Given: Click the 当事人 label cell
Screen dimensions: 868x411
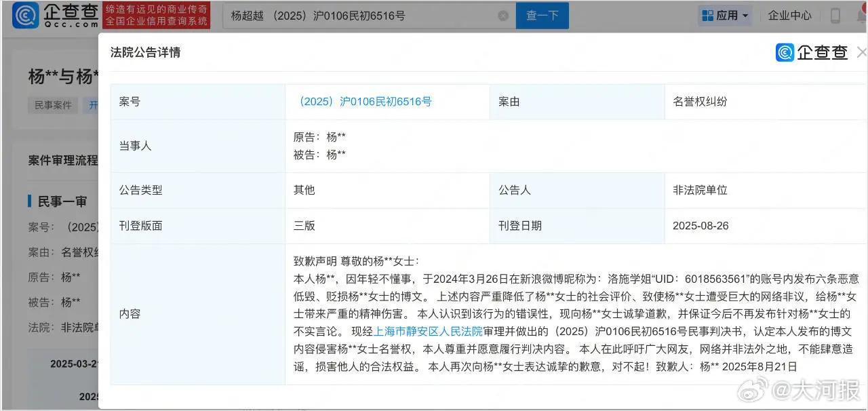Looking at the screenshot, I should 198,146.
